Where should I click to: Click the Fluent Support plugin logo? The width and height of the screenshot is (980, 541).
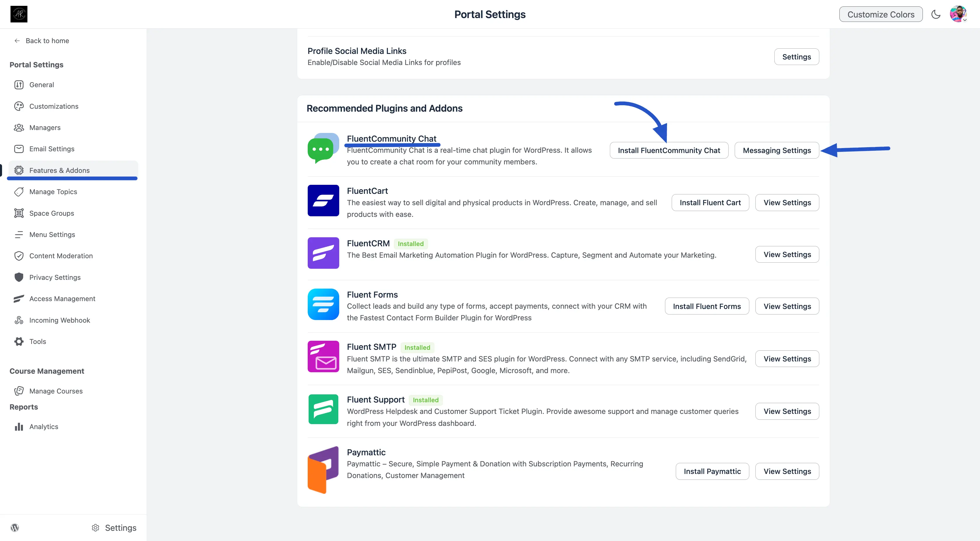(x=323, y=409)
